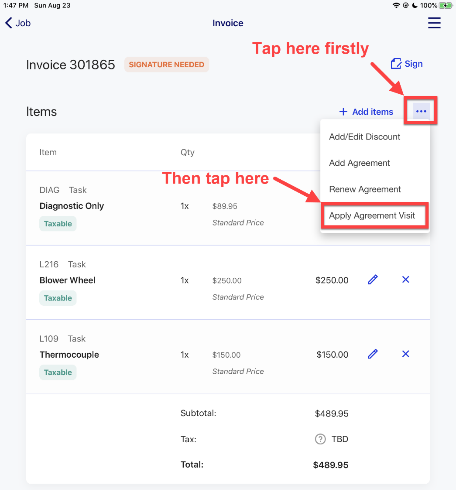Tap the Signature Needed status badge
This screenshot has width=456, height=490.
pos(166,64)
